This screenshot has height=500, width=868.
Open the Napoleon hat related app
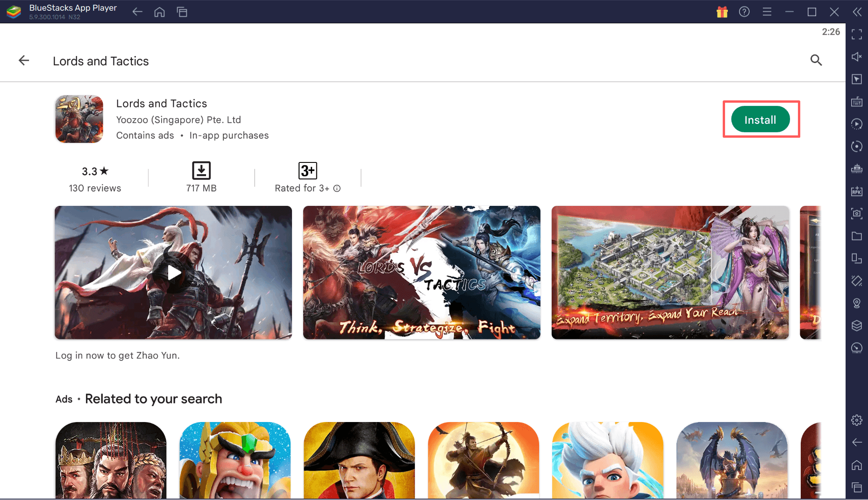click(359, 460)
